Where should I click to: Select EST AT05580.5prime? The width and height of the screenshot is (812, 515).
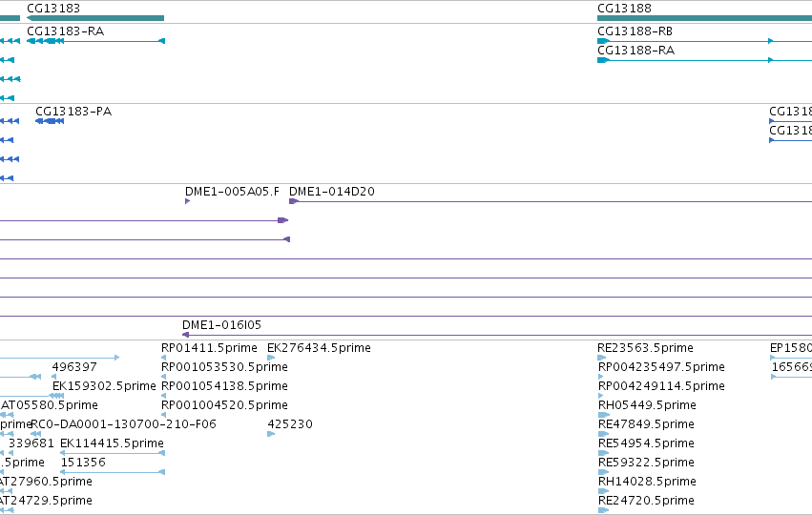[x=50, y=405]
